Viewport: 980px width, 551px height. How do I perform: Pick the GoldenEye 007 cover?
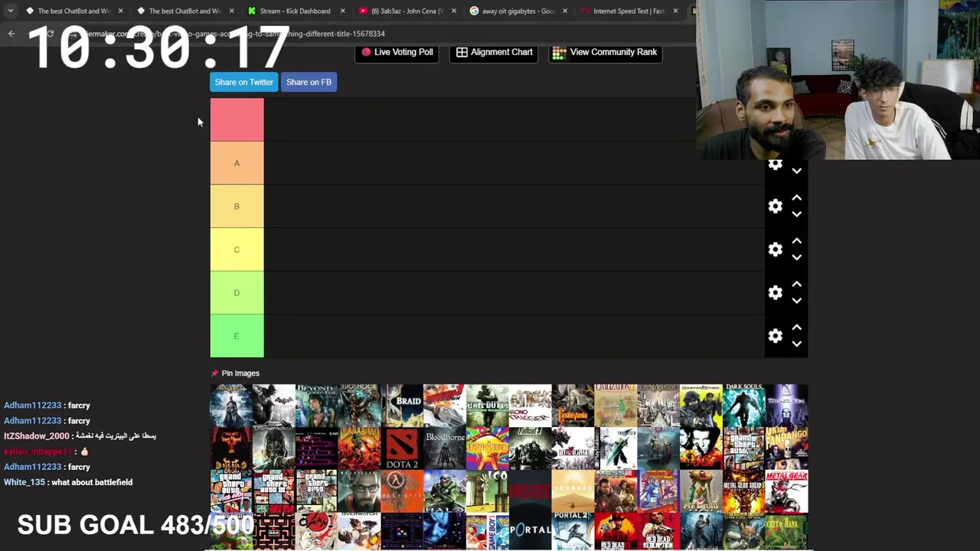[x=701, y=448]
